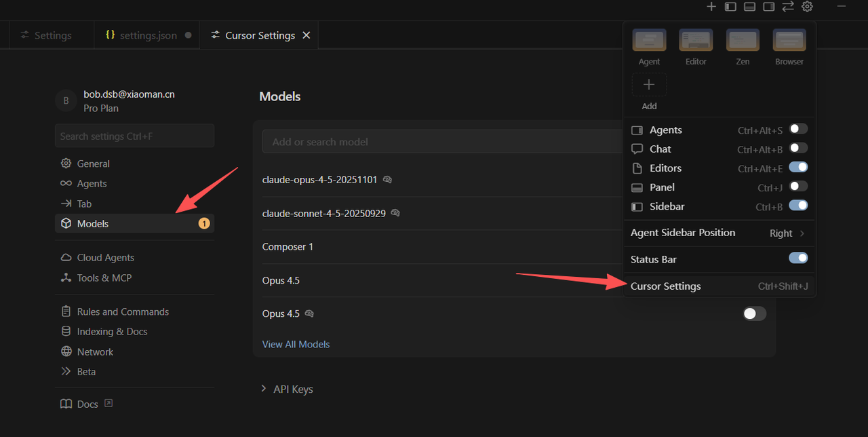Click View All Models link
This screenshot has width=868, height=437.
pyautogui.click(x=296, y=344)
